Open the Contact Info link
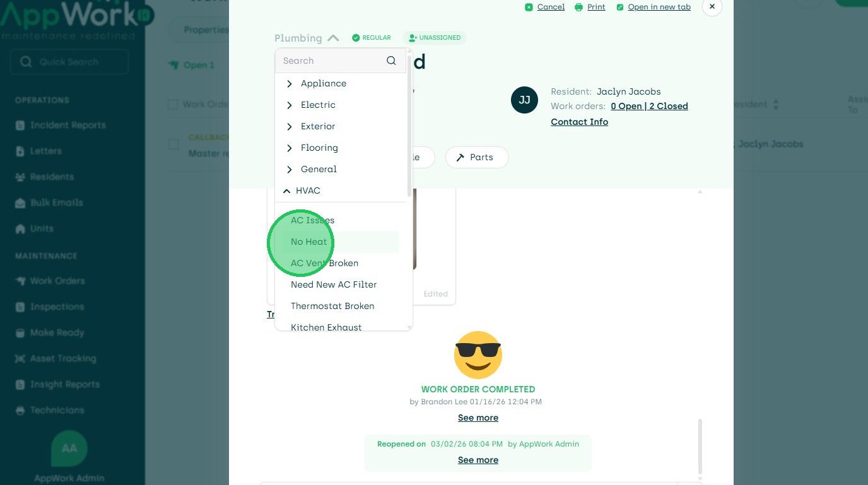This screenshot has height=485, width=868. tap(579, 122)
